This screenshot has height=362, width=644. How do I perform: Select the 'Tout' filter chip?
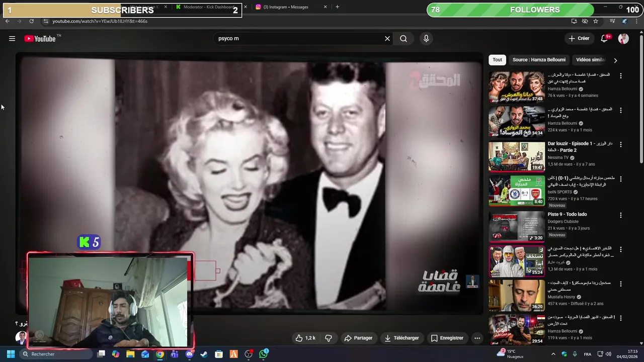(x=497, y=60)
